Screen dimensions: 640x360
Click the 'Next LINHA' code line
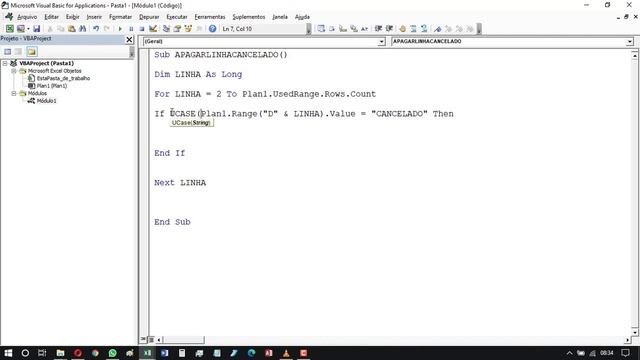[180, 183]
